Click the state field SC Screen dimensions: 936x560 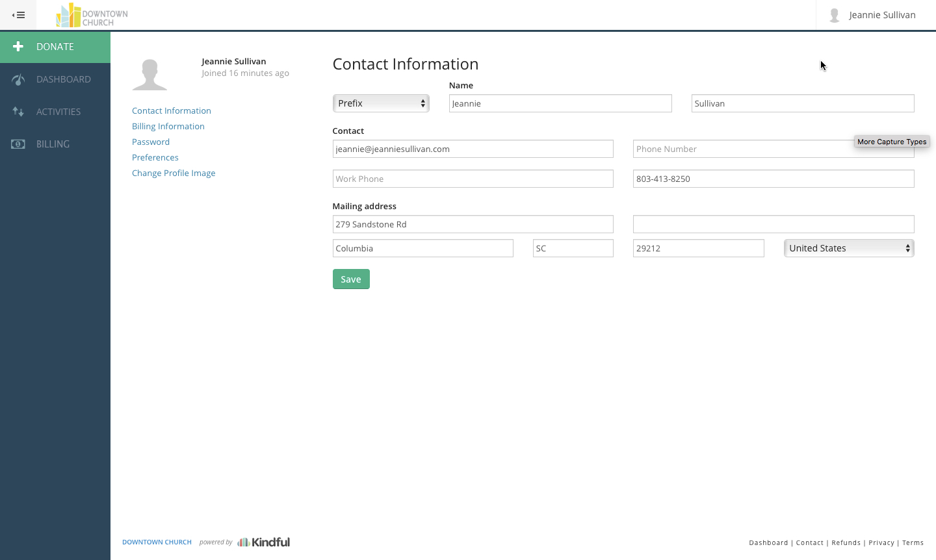[573, 248]
